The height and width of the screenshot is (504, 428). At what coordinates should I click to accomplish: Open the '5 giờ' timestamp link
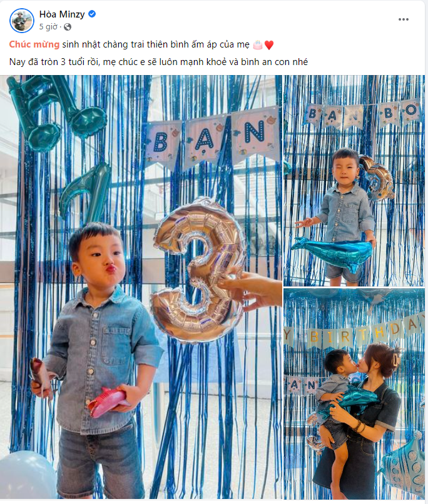[x=48, y=27]
